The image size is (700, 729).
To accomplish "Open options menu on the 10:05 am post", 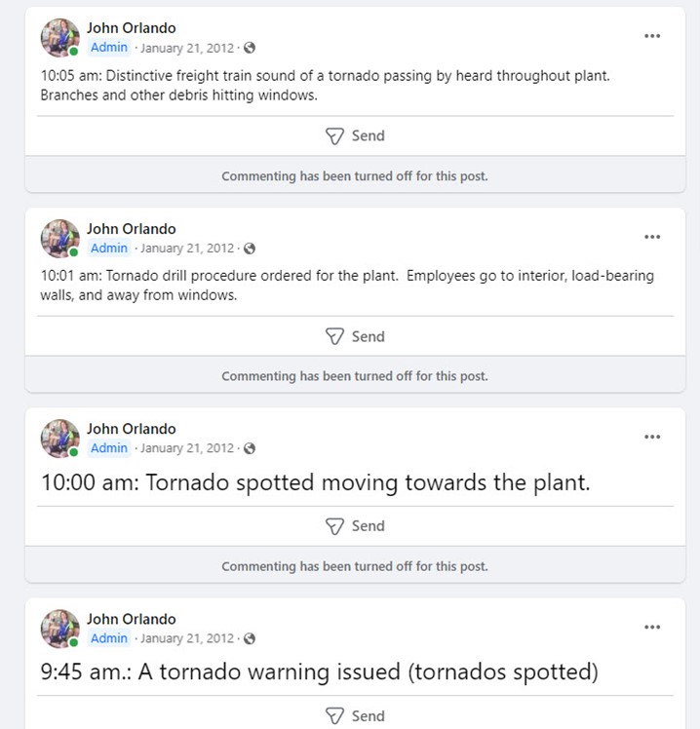I will (652, 36).
